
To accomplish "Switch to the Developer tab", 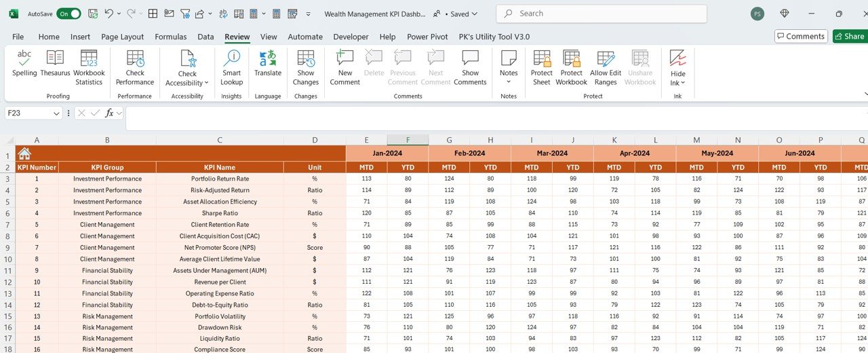I will pyautogui.click(x=351, y=37).
